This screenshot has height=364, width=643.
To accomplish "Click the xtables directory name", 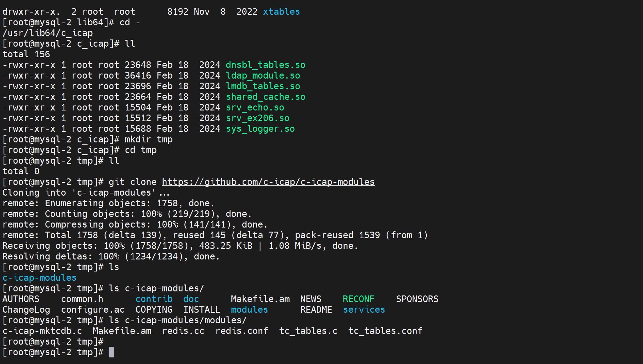I will [281, 12].
